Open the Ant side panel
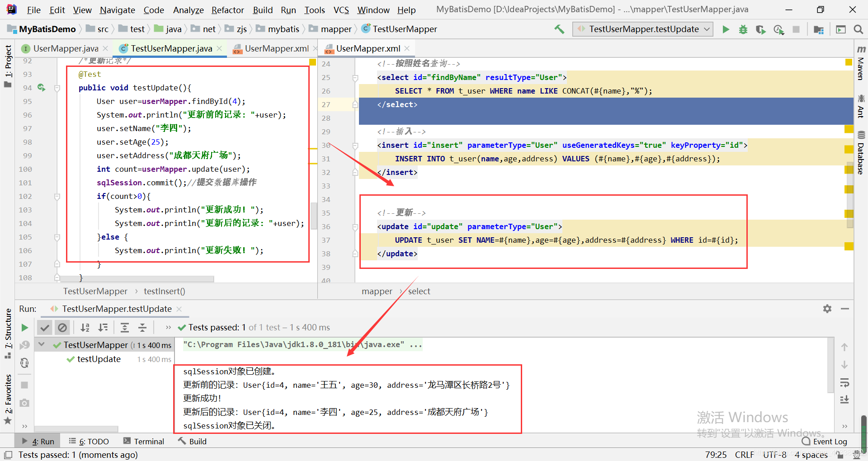868x461 pixels. point(861,106)
